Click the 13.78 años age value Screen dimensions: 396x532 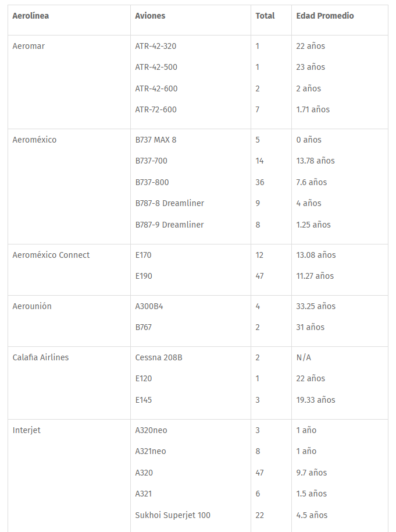(315, 161)
